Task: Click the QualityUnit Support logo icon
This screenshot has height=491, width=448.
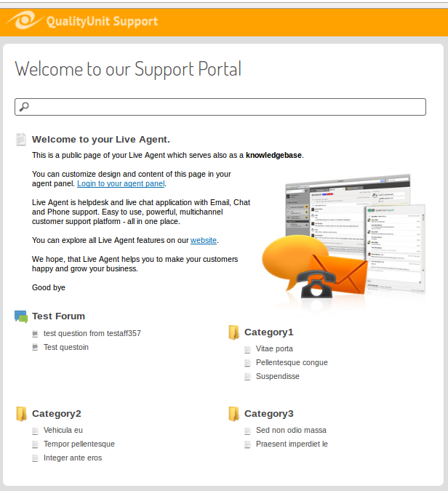Action: 23,20
